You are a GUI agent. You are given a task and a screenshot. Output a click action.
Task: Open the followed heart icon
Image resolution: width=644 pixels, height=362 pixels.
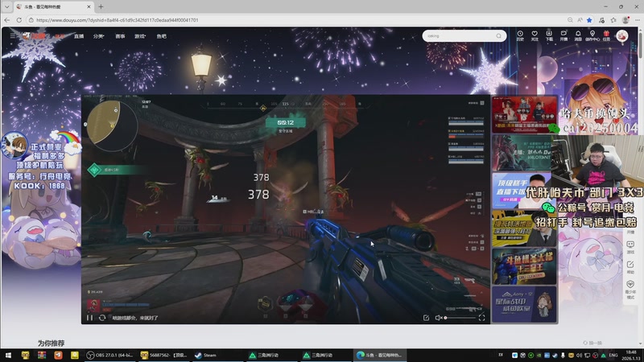tap(535, 35)
